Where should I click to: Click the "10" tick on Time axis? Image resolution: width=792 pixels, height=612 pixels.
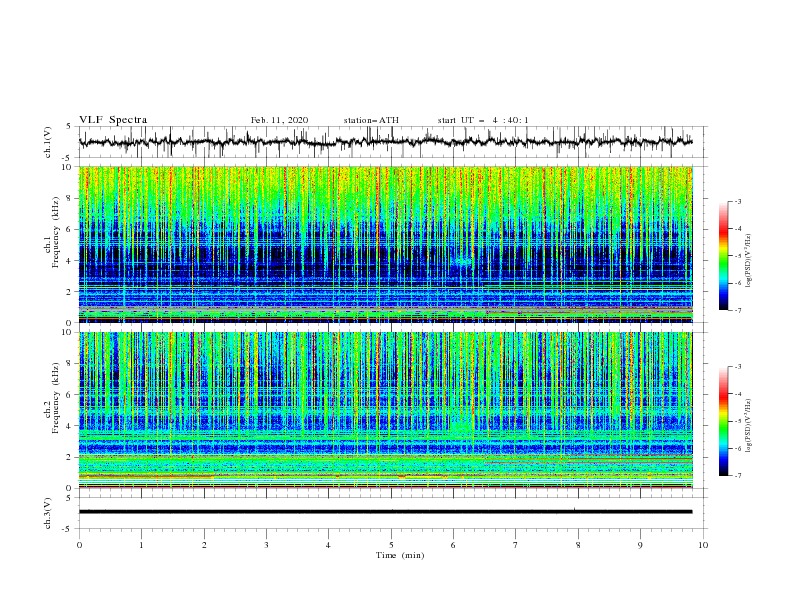click(703, 545)
